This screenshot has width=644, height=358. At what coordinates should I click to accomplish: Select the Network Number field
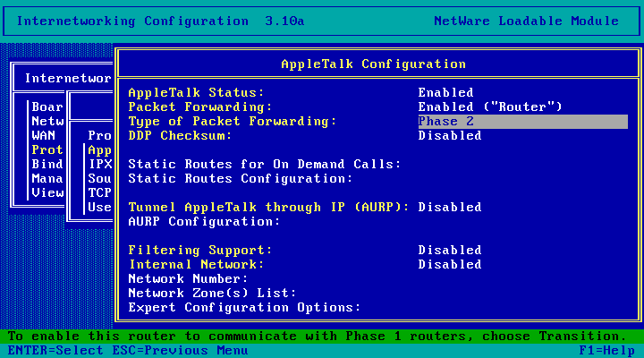tap(188, 279)
